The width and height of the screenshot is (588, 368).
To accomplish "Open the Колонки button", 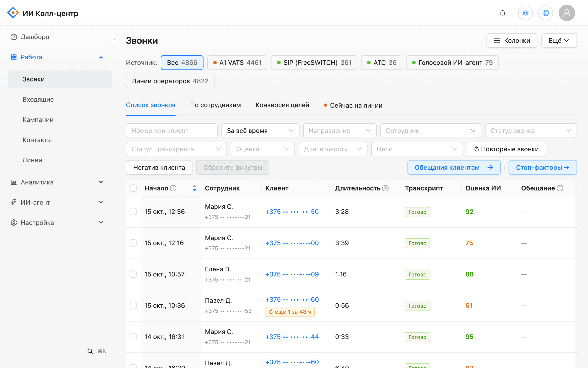I will (x=512, y=40).
